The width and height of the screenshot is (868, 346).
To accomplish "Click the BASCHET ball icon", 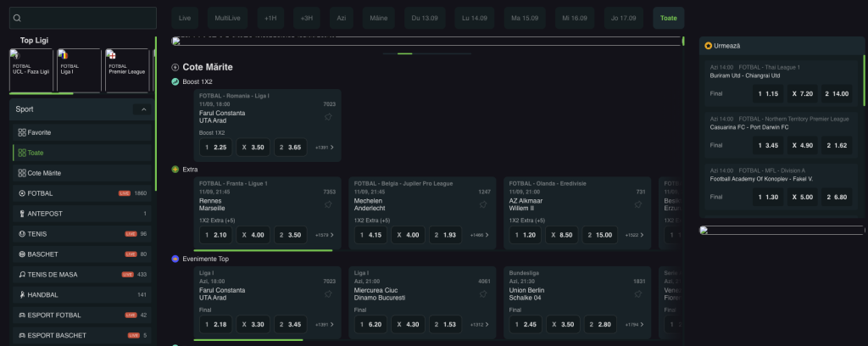I will (22, 254).
